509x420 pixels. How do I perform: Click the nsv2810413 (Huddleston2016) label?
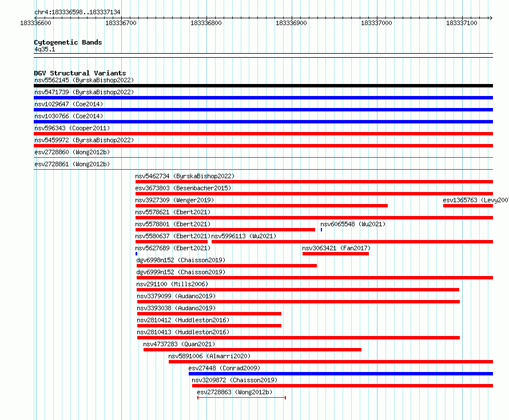pyautogui.click(x=183, y=332)
